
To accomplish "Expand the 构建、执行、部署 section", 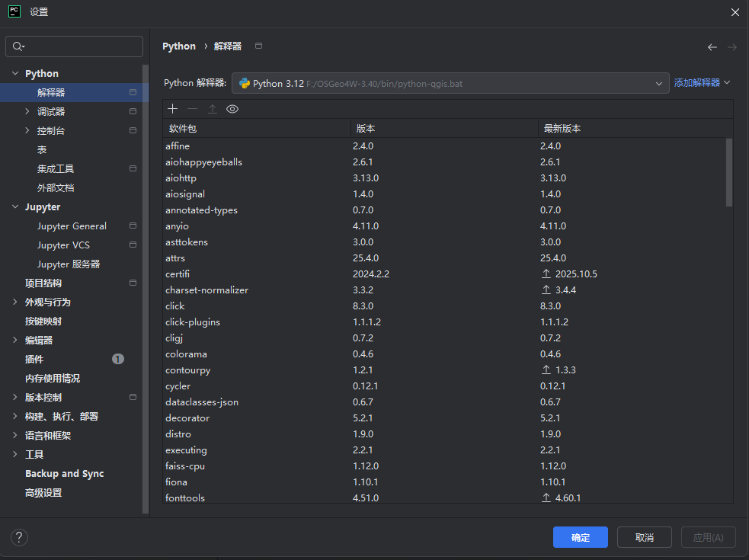I will 14,416.
